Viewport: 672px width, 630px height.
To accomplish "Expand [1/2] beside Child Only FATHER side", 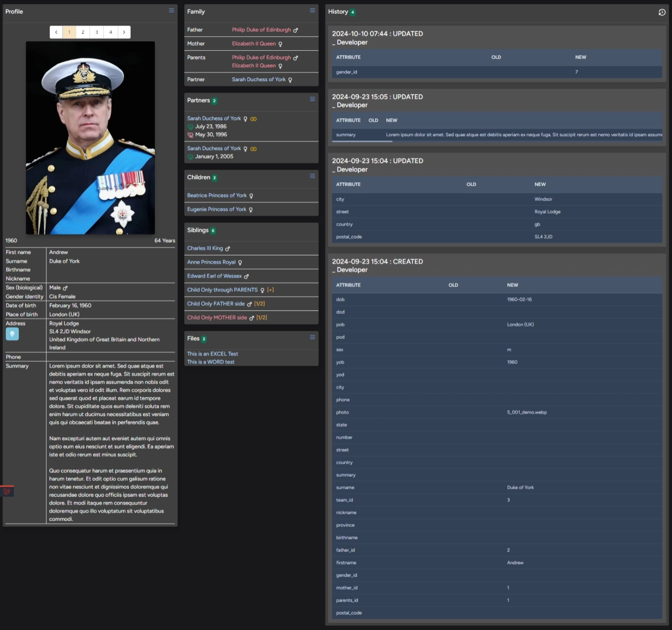I will 260,304.
